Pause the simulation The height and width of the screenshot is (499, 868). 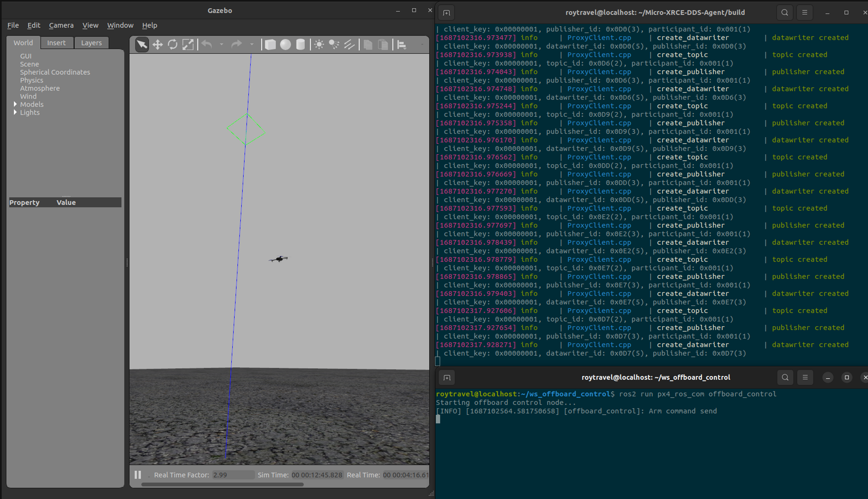tap(138, 475)
